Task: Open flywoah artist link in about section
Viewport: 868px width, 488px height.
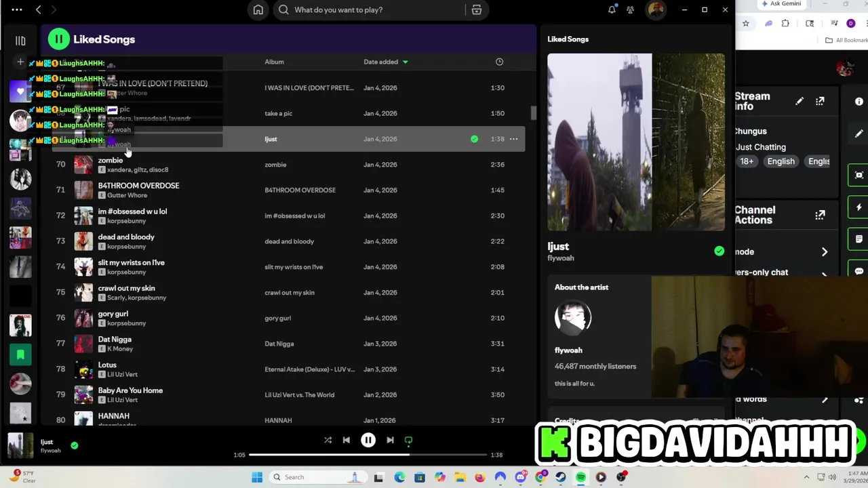Action: tap(568, 350)
